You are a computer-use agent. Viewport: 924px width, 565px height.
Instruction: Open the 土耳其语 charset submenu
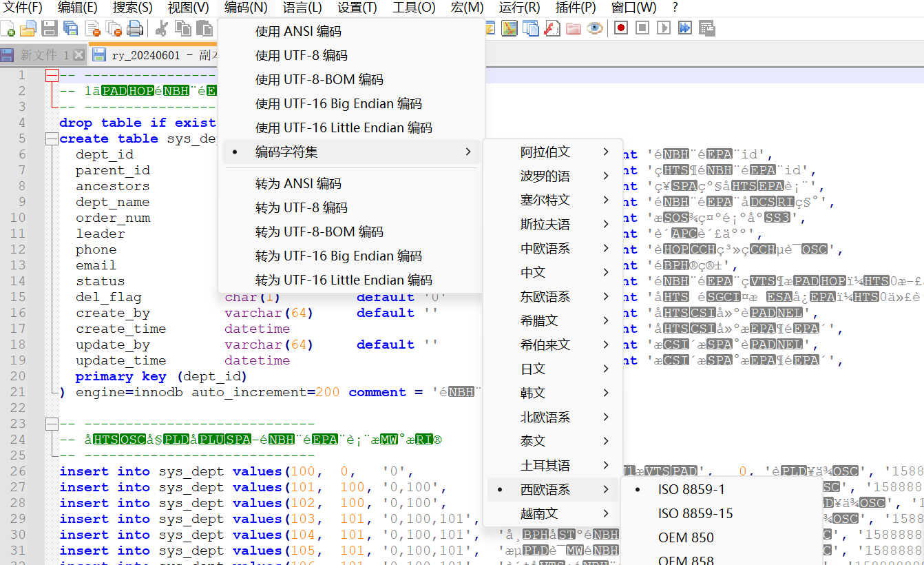(553, 466)
